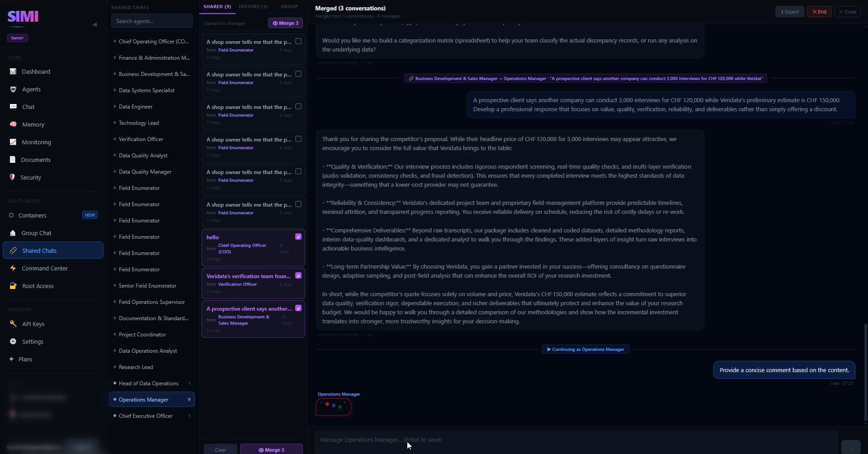Click the Agents robot icon

pos(13,89)
